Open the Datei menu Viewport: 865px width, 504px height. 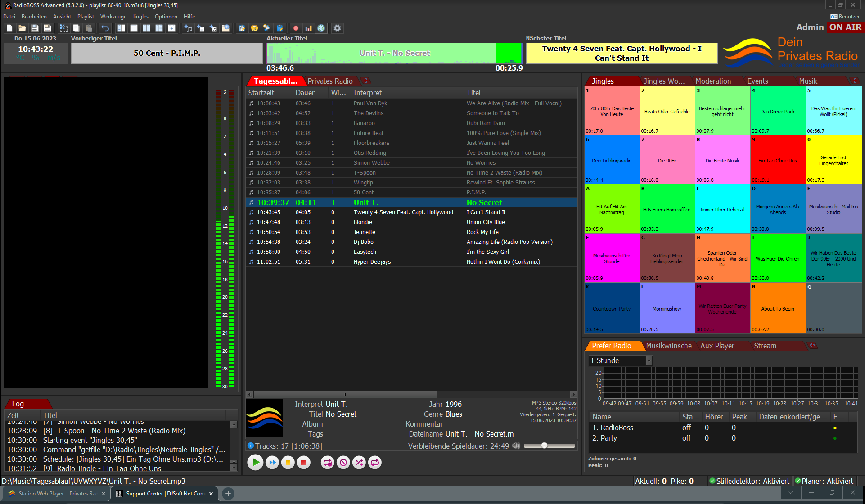point(9,17)
